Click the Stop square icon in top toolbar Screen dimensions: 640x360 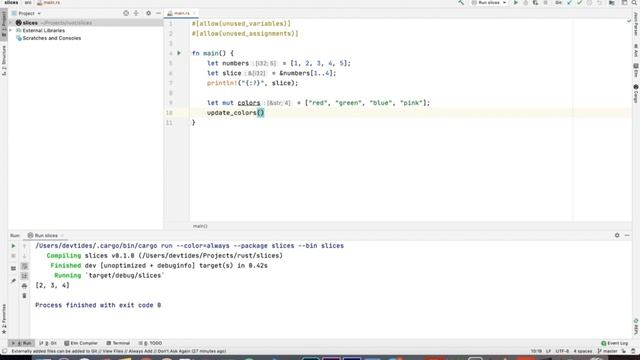545,2
